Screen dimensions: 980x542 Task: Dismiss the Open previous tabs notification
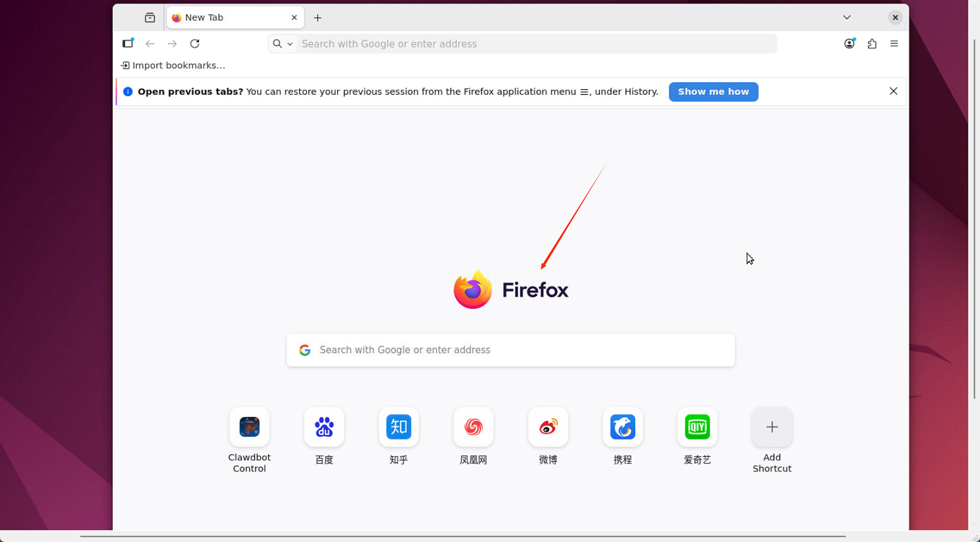pyautogui.click(x=893, y=91)
